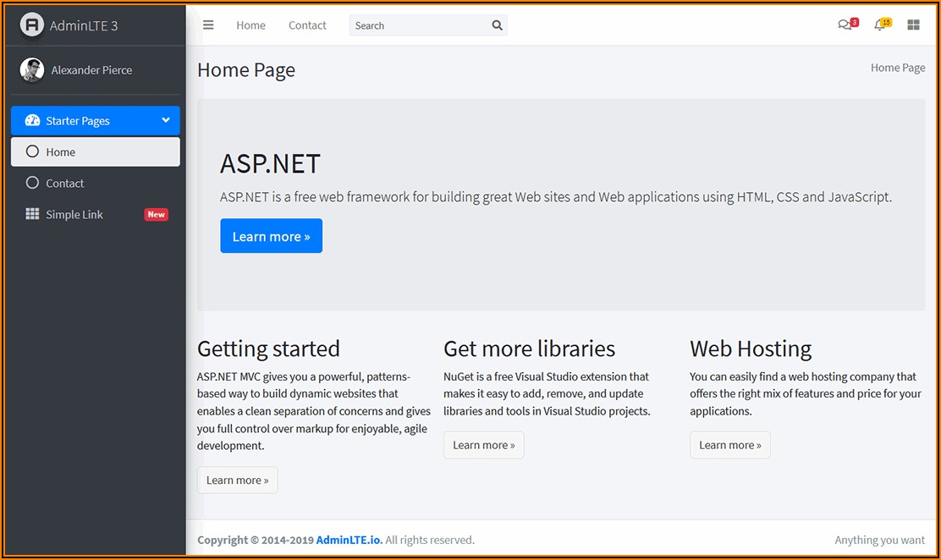Click the AdminLTE logo icon
Screen dimensions: 941x560
[x=31, y=25]
